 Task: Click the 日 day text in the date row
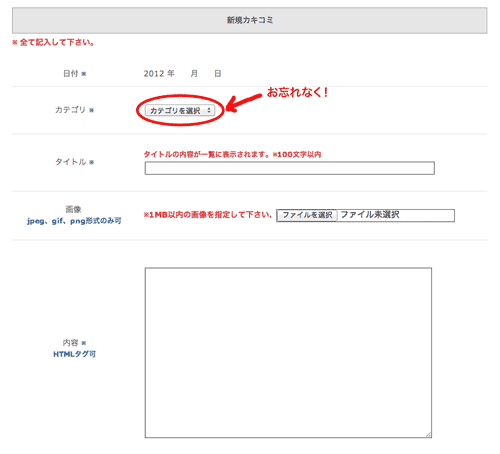tap(218, 73)
